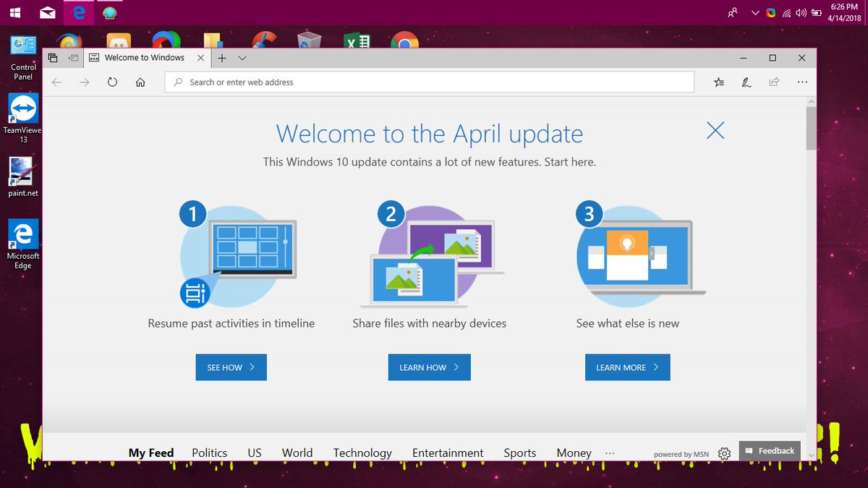Expand the tab list chevron
Image resolution: width=868 pixels, height=488 pixels.
click(x=242, y=57)
